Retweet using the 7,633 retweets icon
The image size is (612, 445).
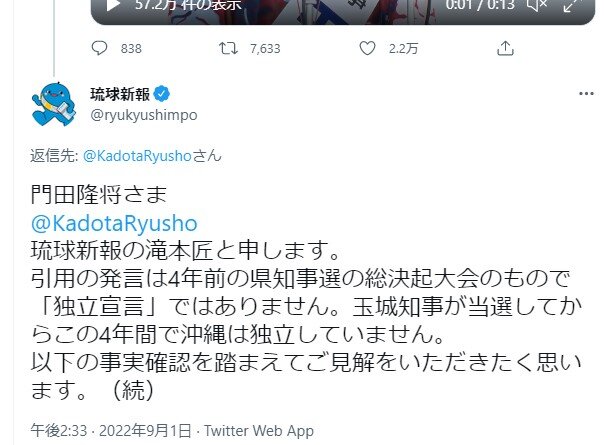(228, 48)
